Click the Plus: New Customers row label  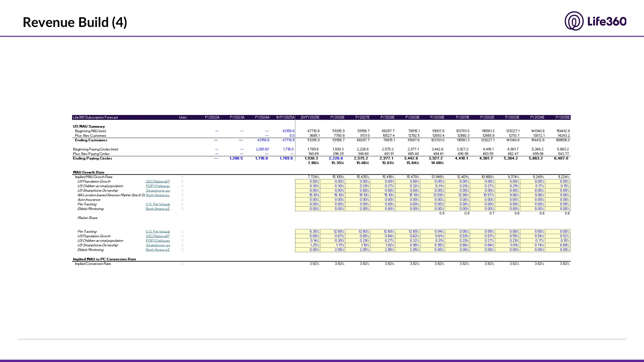point(91,136)
